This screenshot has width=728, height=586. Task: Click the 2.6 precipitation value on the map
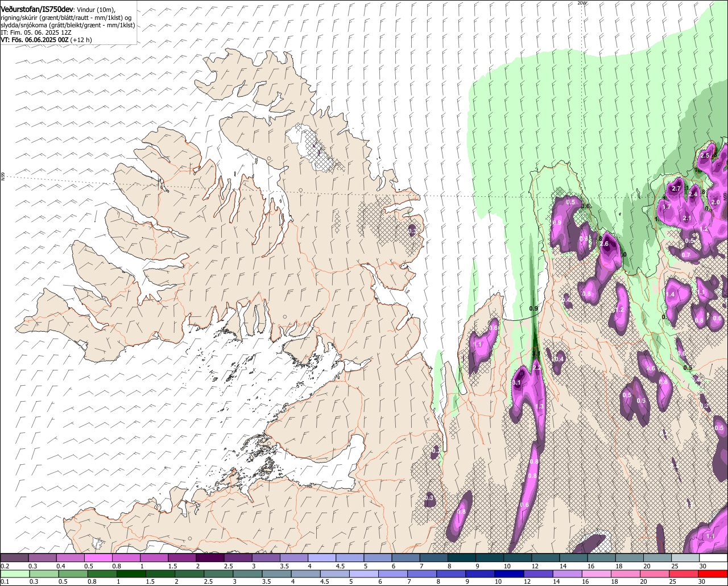coord(604,244)
